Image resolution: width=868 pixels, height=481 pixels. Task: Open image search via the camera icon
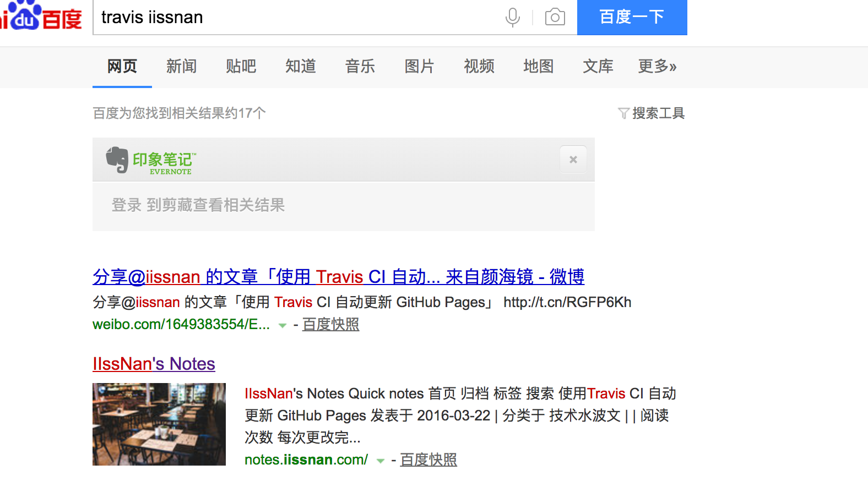555,17
